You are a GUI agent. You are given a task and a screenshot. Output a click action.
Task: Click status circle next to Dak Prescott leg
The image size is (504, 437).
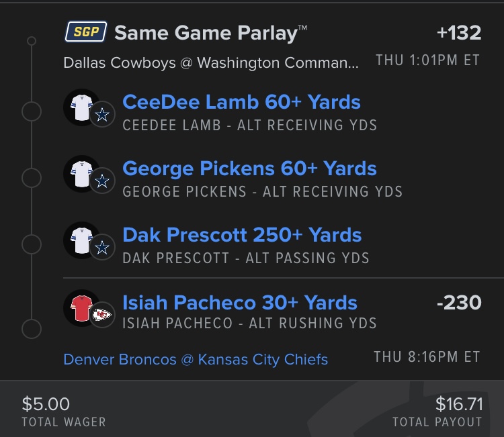coord(32,244)
